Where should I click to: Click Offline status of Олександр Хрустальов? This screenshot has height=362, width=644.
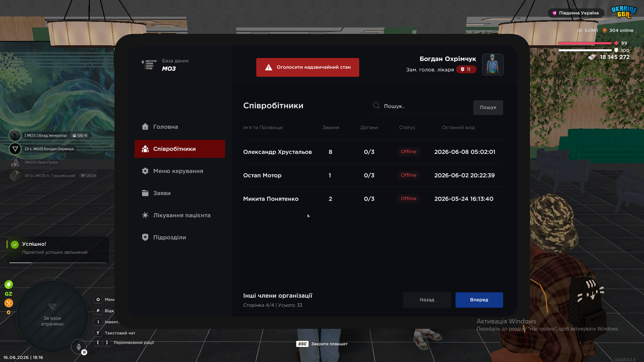point(409,152)
